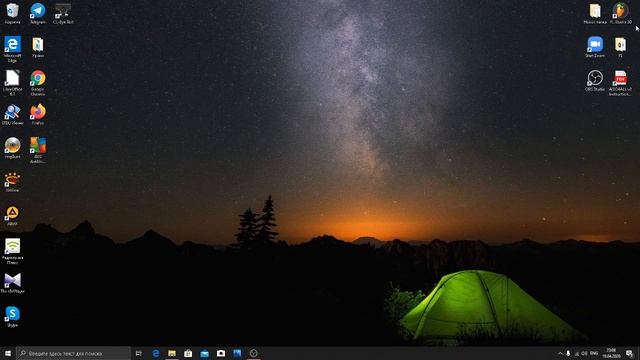The height and width of the screenshot is (360, 640).
Task: Open the network tray icon
Action: [577, 353]
